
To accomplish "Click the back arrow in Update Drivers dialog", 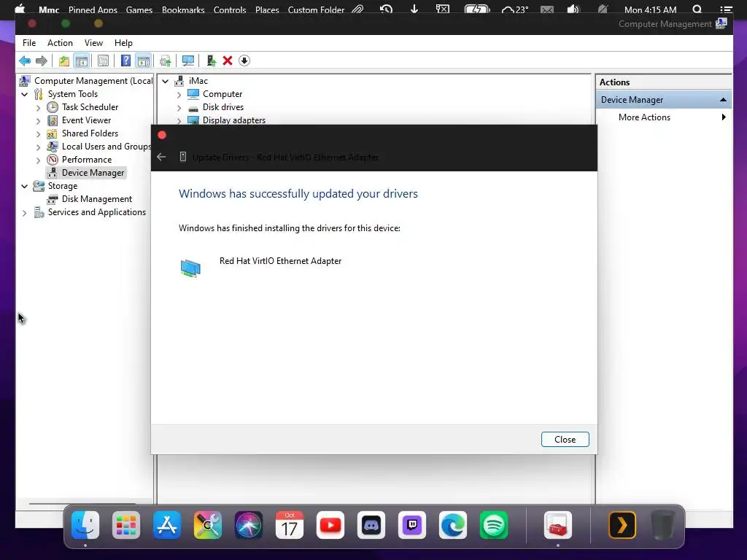I will (x=161, y=157).
